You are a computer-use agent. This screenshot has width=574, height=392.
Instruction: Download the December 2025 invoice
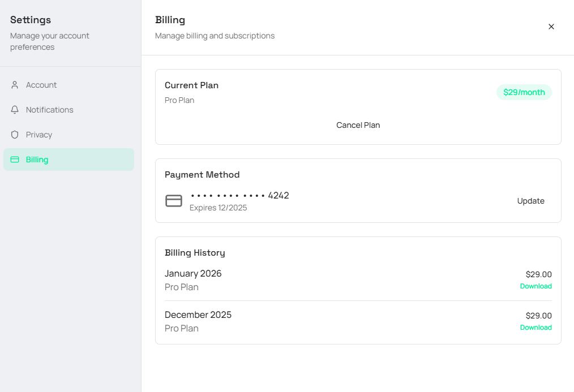tap(536, 328)
